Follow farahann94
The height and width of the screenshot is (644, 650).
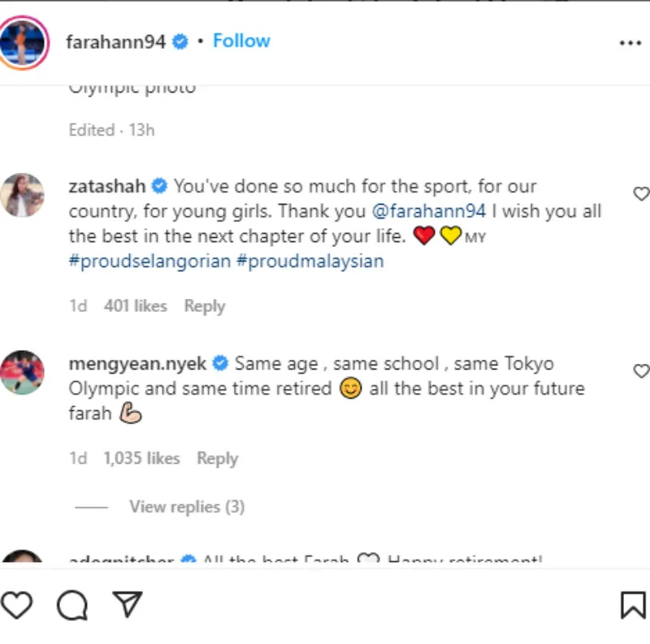click(241, 41)
